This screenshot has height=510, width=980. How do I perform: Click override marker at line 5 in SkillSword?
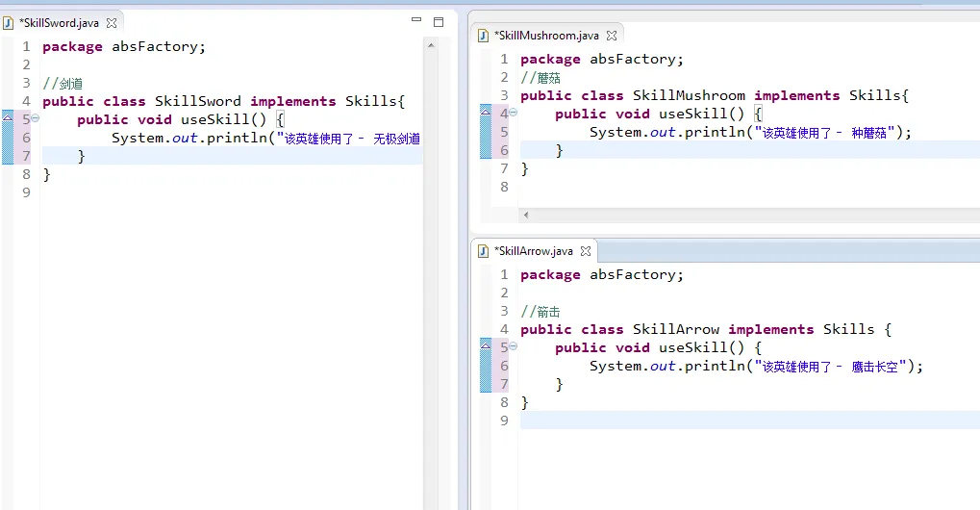[8, 119]
